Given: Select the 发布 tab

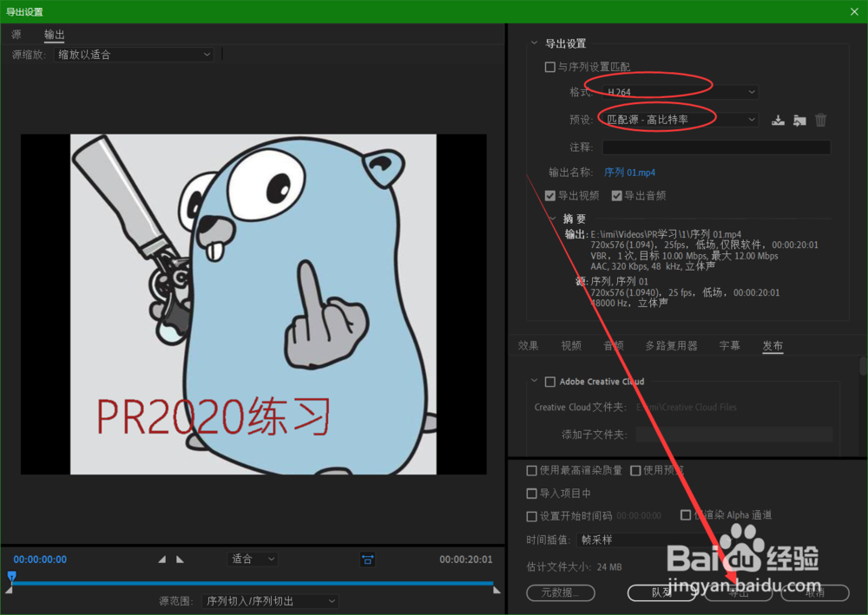Looking at the screenshot, I should point(773,345).
